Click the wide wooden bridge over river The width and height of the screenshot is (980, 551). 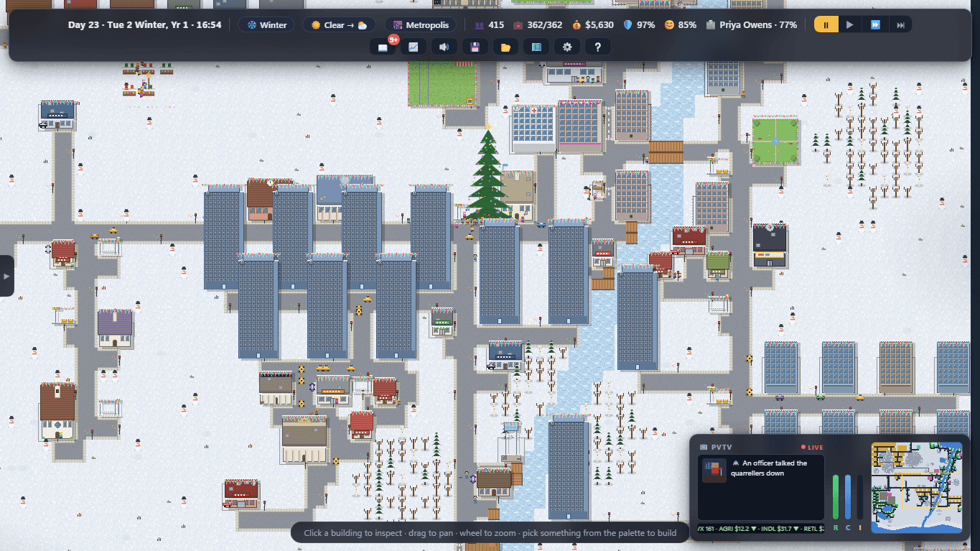coord(666,152)
